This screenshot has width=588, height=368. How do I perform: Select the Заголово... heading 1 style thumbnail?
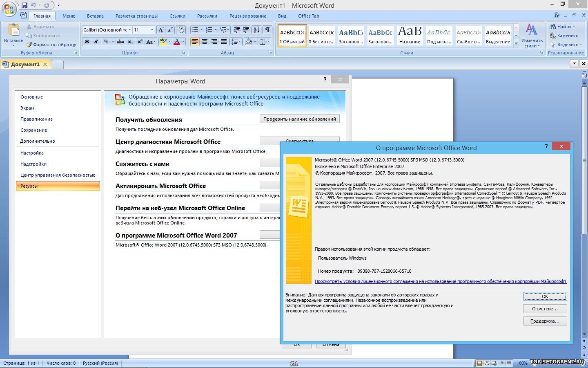[x=351, y=36]
